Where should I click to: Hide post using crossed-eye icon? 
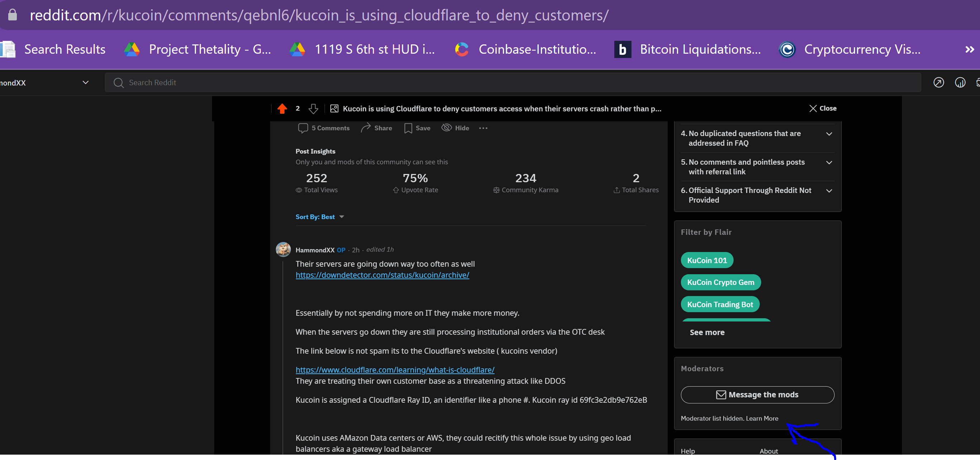(446, 128)
